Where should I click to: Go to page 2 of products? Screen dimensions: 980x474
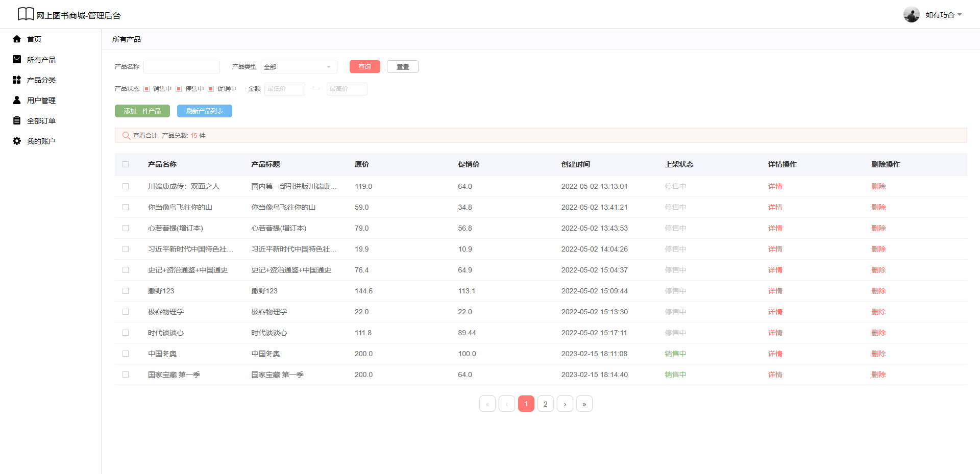[x=545, y=404]
